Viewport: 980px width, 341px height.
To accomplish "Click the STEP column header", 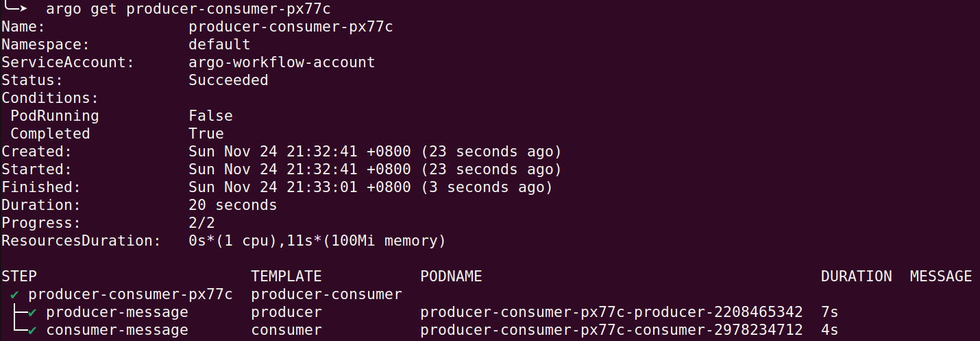I will 19,277.
